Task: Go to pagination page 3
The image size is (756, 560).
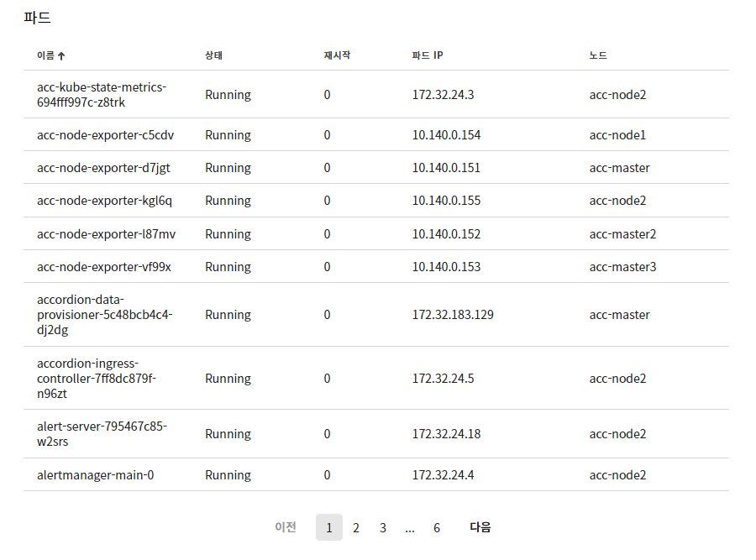Action: [x=383, y=528]
